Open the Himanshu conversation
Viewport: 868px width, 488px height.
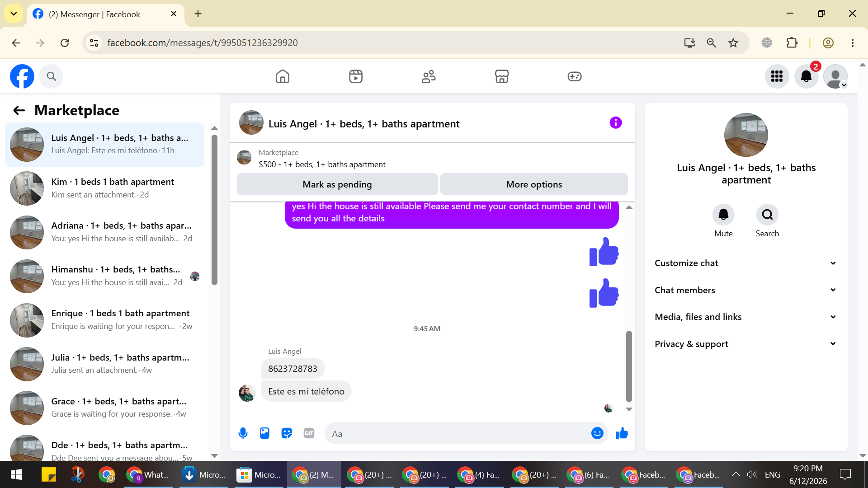coord(104,276)
